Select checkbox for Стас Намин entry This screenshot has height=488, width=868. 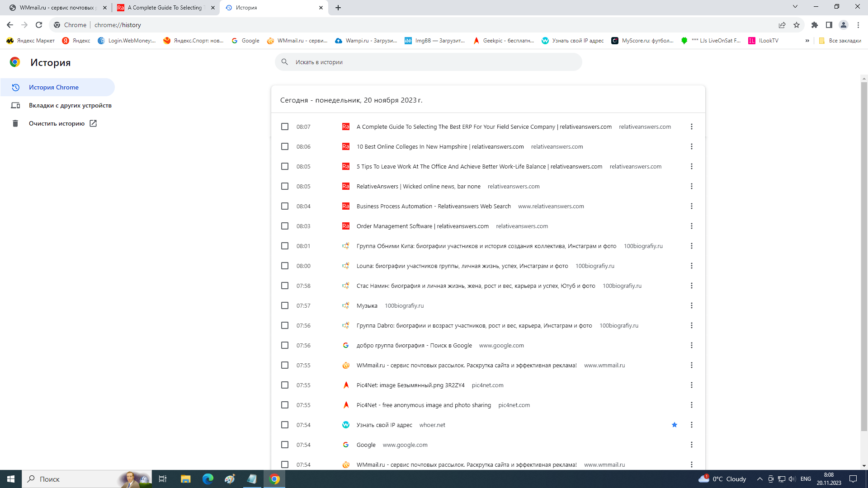pyautogui.click(x=285, y=286)
